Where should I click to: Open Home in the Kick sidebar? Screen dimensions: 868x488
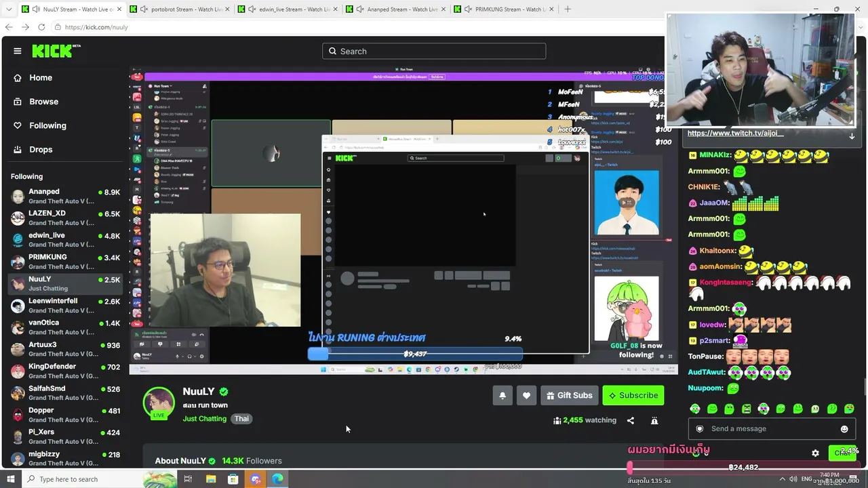pyautogui.click(x=41, y=78)
